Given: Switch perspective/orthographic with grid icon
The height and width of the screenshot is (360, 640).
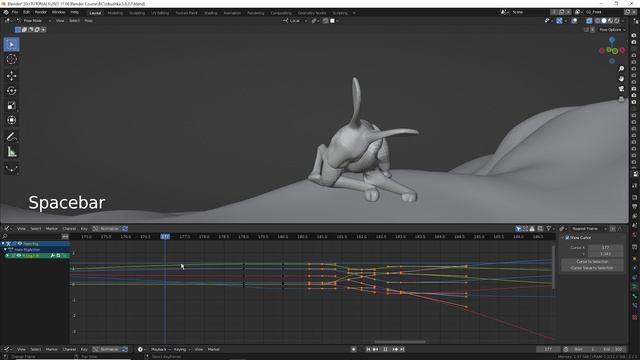Looking at the screenshot, I should pos(621,99).
